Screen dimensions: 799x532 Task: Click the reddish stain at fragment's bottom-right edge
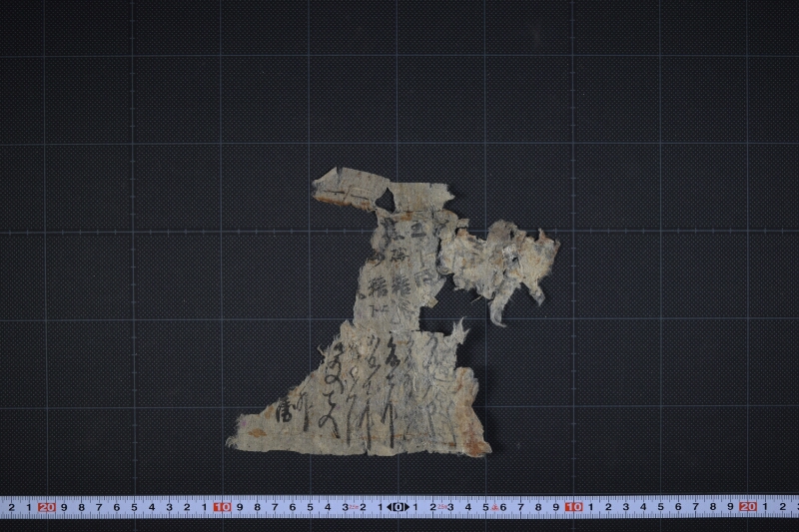(478, 445)
